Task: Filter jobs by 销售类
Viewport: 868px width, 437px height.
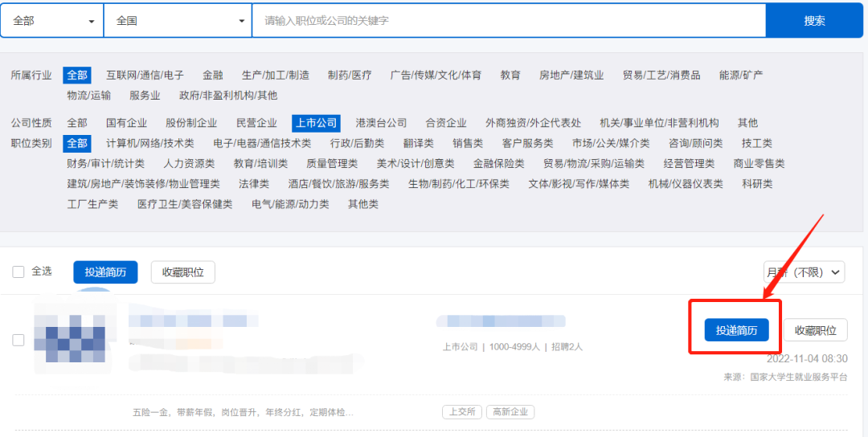Action: [x=468, y=143]
